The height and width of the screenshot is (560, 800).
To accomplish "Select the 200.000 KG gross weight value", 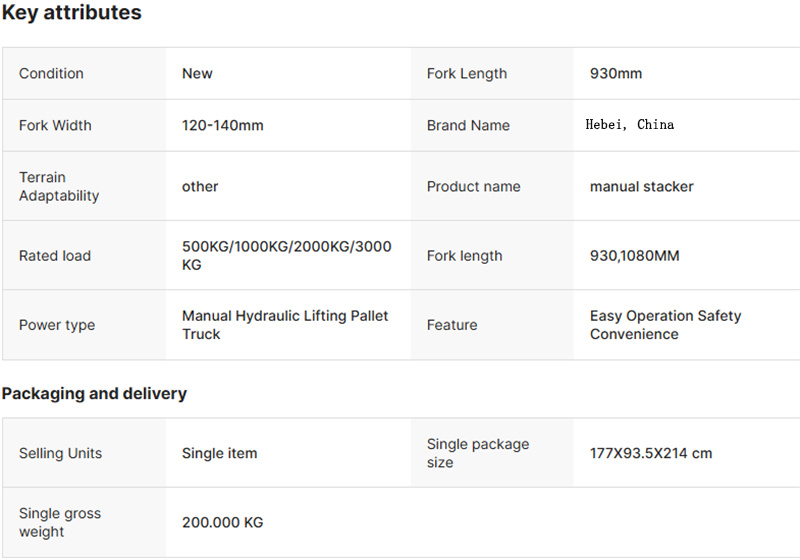I will pos(222,523).
